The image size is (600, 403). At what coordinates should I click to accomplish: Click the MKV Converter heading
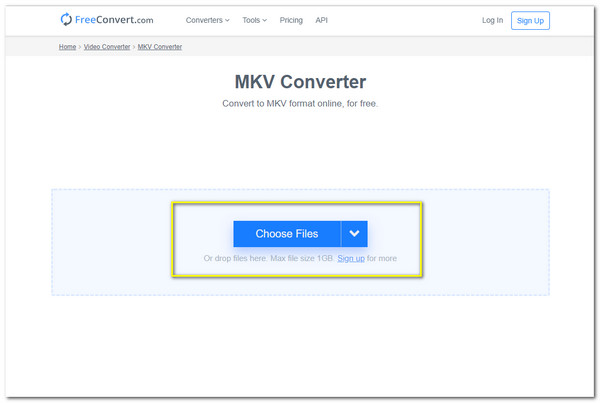click(x=300, y=82)
